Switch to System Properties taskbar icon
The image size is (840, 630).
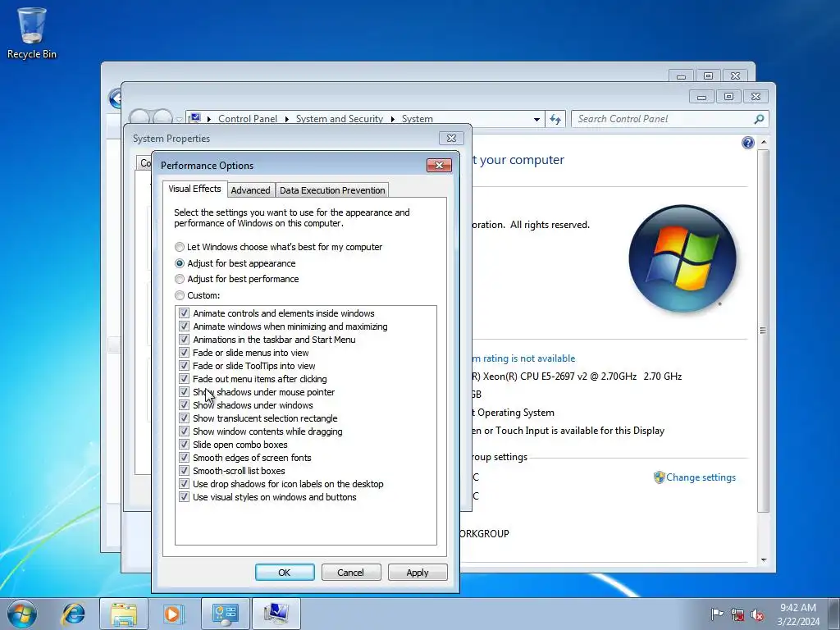[276, 614]
